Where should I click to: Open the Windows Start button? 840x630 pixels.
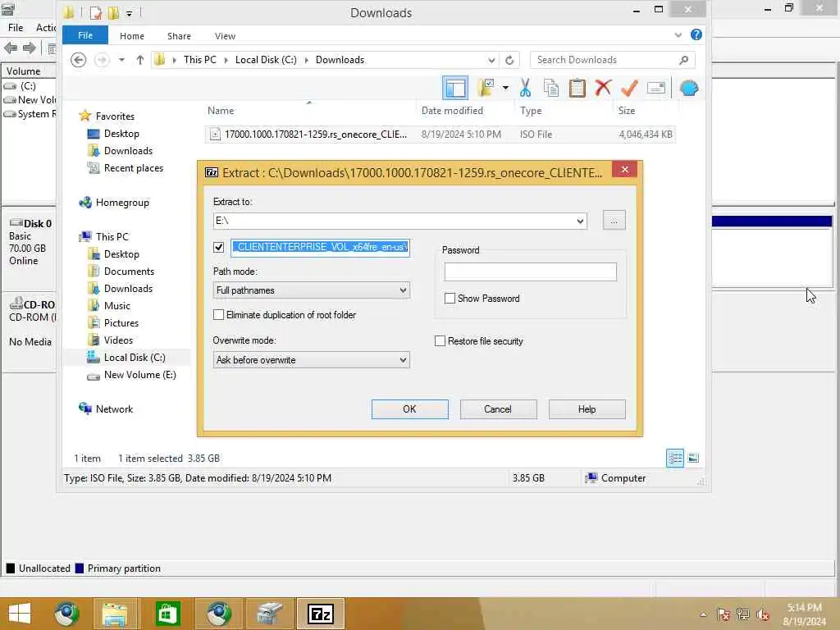[x=20, y=614]
